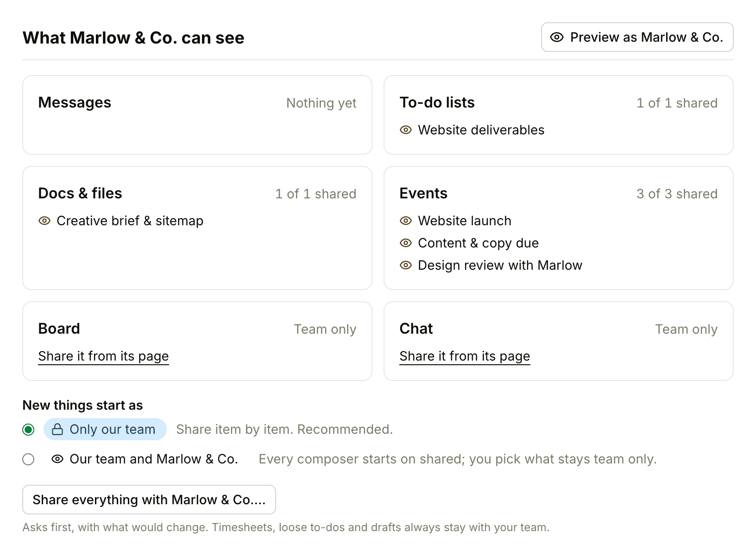Click 1 of 1 shared in Docs & files
756x558 pixels.
[315, 194]
